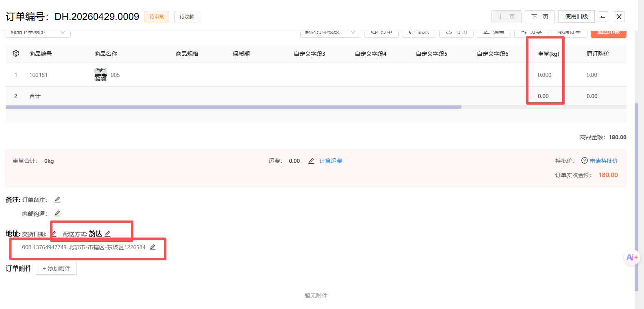Image resolution: width=644 pixels, height=309 pixels.
Task: Click the horizontal table scrollbar
Action: pos(234,107)
